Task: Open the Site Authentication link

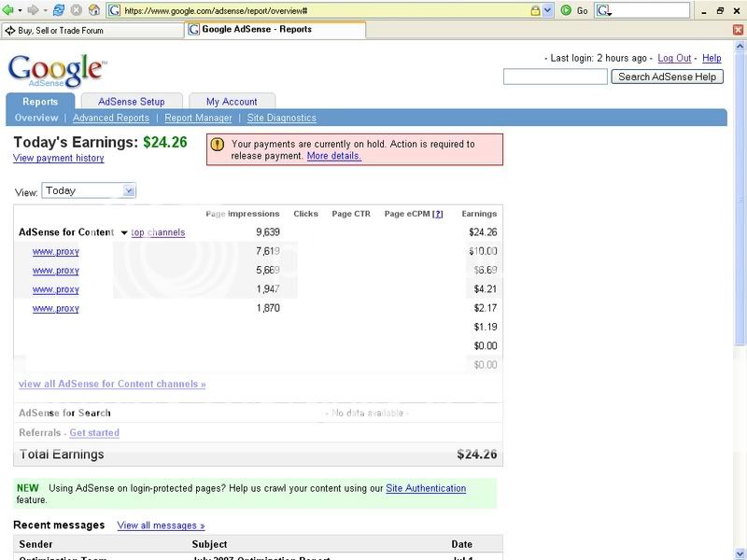Action: [426, 488]
